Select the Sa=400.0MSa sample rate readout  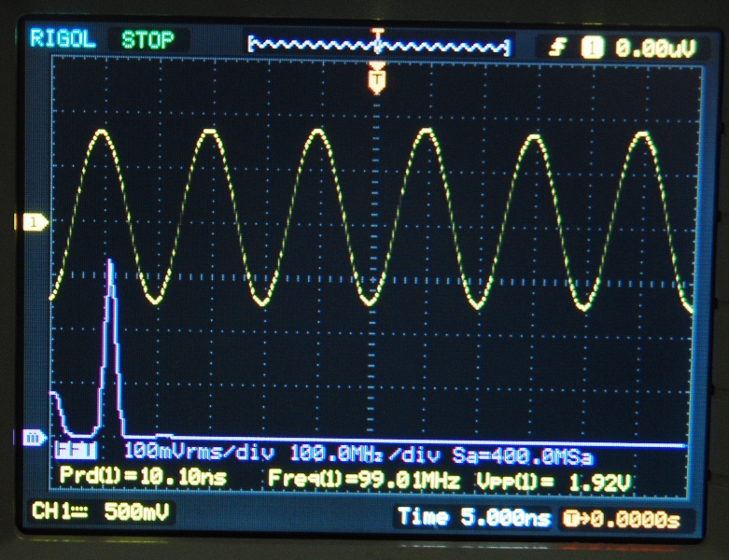[x=523, y=455]
